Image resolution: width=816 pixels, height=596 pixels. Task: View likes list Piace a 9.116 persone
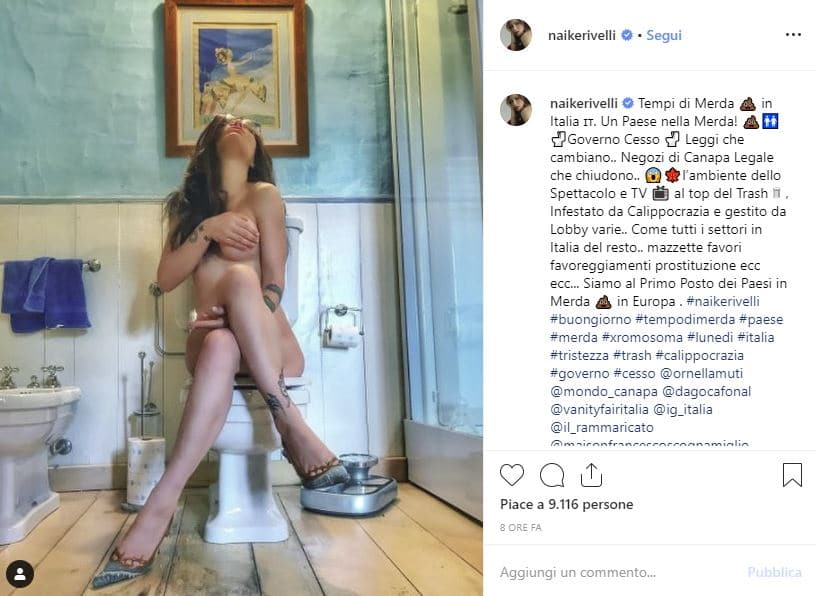coord(566,504)
